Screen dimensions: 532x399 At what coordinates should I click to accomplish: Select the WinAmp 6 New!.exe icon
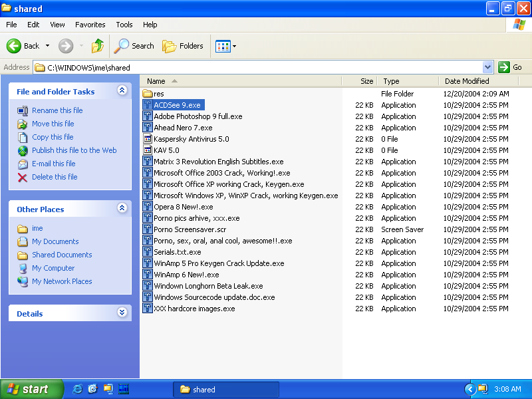click(x=147, y=275)
